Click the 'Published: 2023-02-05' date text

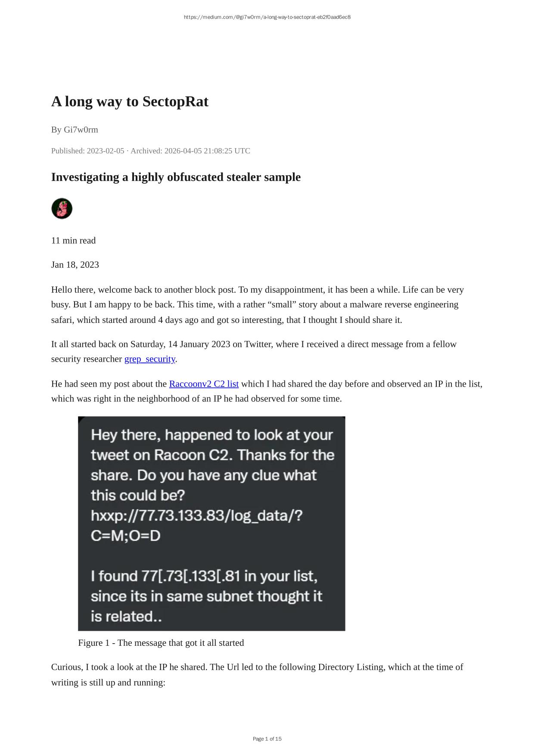coord(87,151)
